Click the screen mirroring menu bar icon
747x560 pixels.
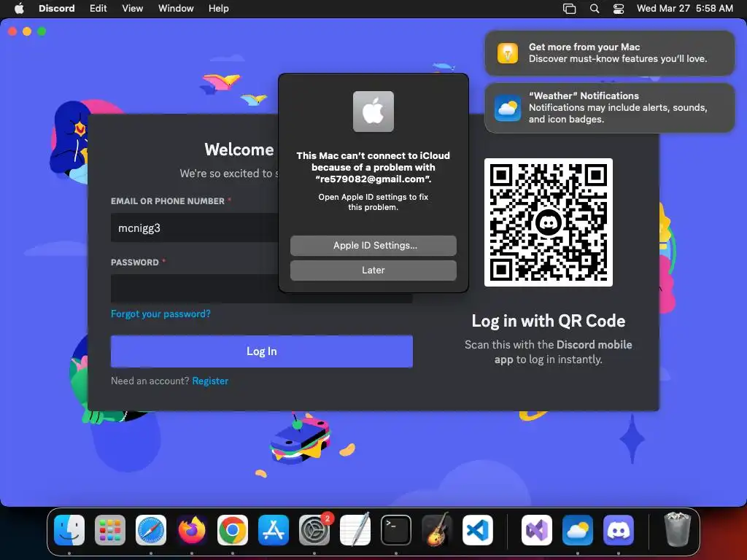pos(569,9)
